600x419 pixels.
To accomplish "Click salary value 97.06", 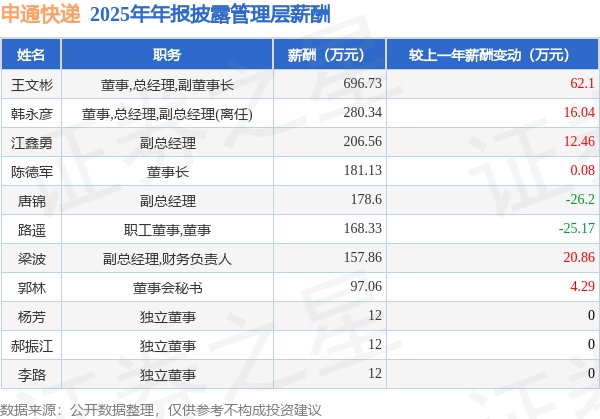I will pyautogui.click(x=366, y=286).
